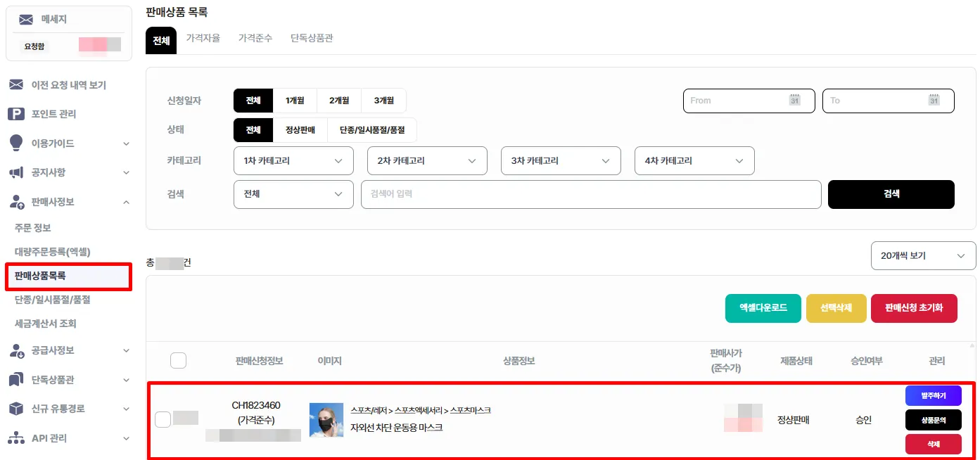
Task: Open 세금계산서 조회 in sidebar
Action: [46, 324]
